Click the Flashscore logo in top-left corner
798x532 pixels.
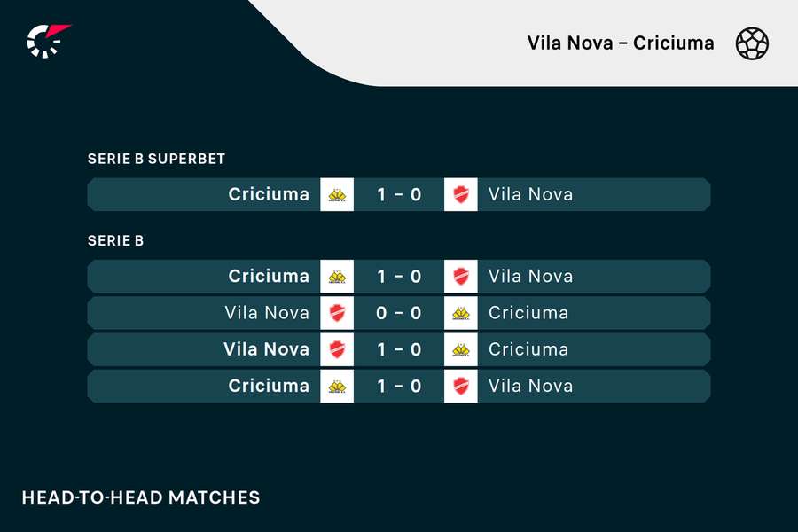[48, 41]
